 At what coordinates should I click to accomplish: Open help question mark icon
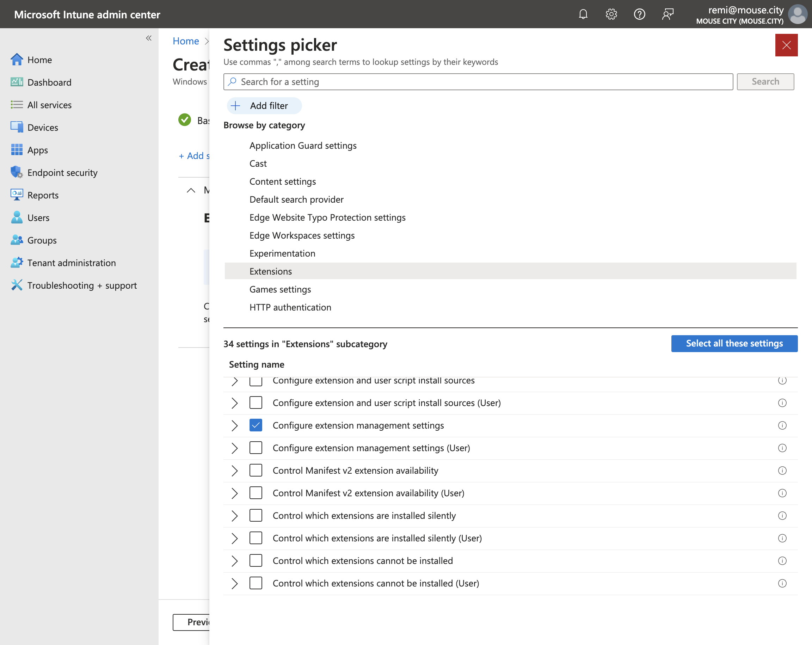click(x=639, y=14)
